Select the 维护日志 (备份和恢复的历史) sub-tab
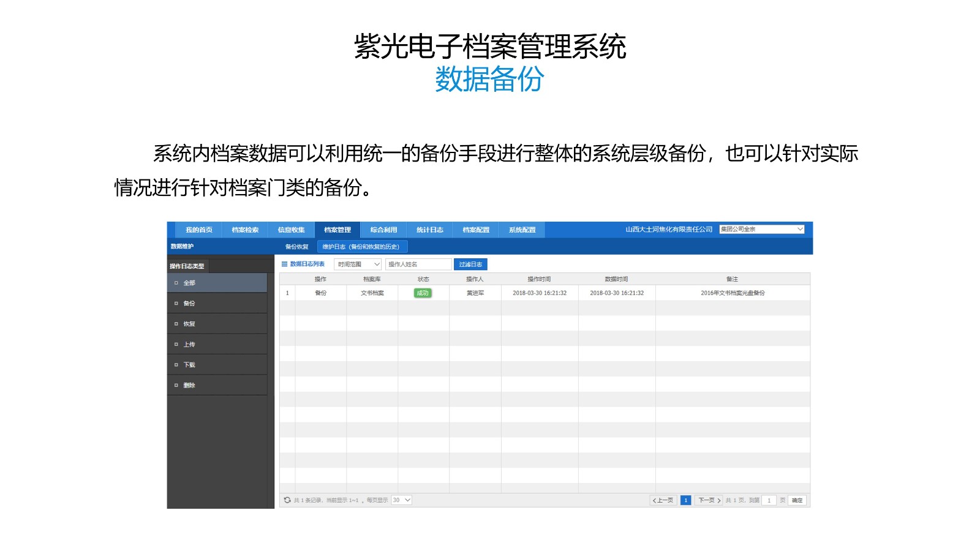This screenshot has height=551, width=980. 362,247
